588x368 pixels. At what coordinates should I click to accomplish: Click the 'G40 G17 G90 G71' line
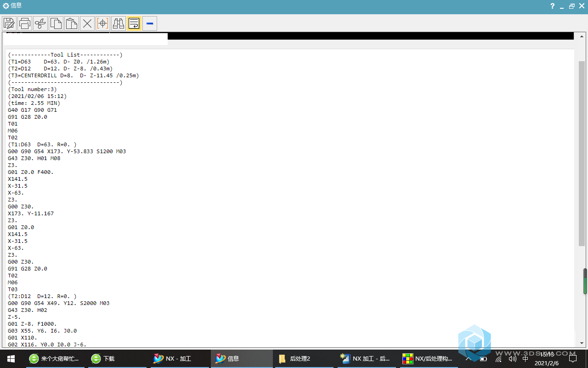point(33,110)
